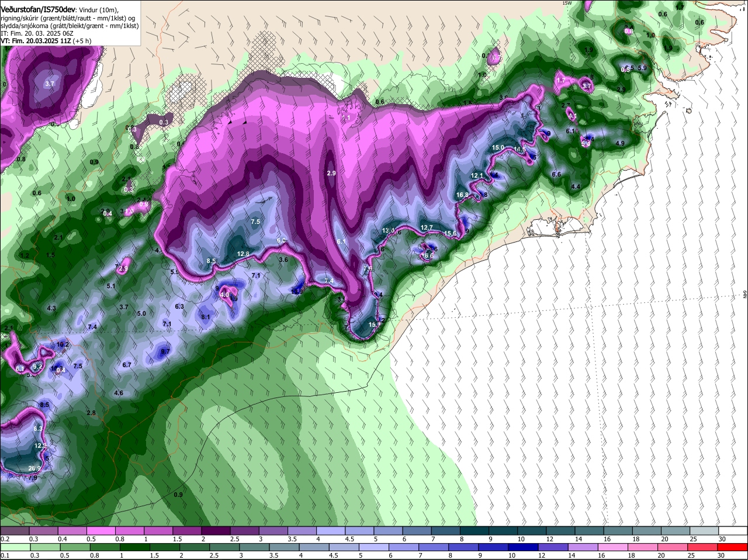The image size is (748, 560).
Task: Click the map value 3.6
Action: click(x=283, y=260)
